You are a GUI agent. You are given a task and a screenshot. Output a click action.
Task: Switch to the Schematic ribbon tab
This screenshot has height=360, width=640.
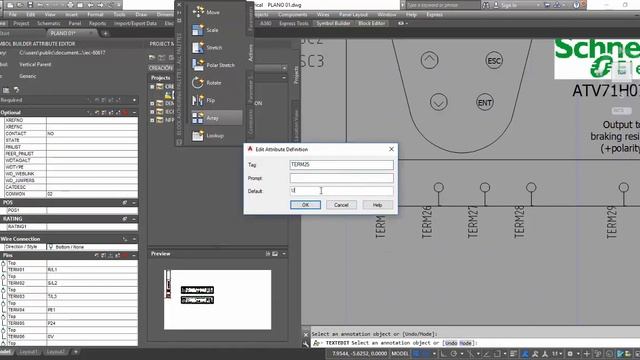click(x=49, y=23)
